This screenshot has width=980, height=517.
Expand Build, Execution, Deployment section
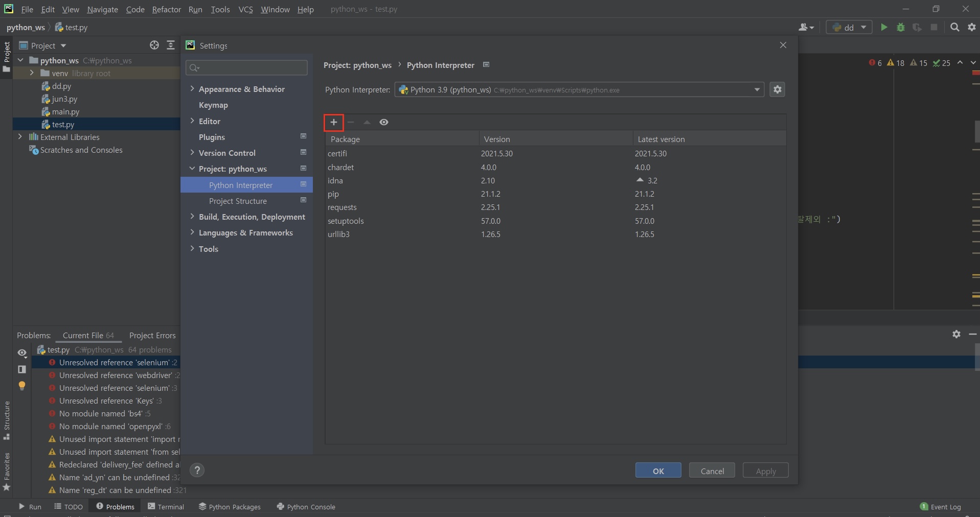[192, 217]
